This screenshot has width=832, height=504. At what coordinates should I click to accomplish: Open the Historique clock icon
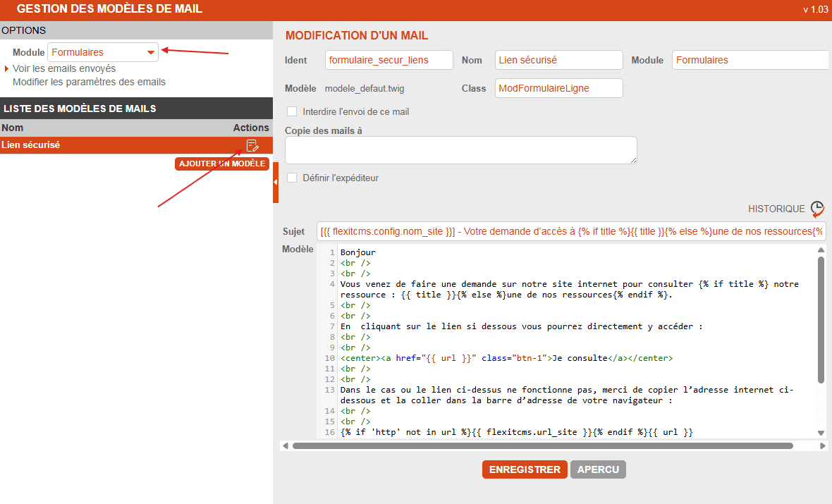tap(816, 209)
